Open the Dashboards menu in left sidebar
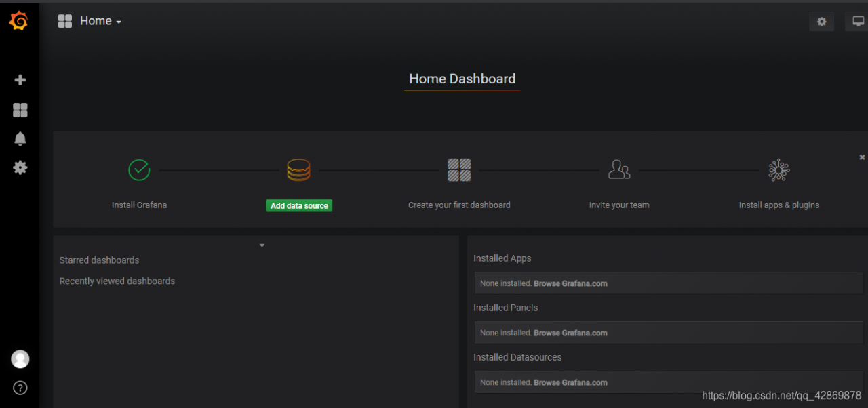 [20, 110]
